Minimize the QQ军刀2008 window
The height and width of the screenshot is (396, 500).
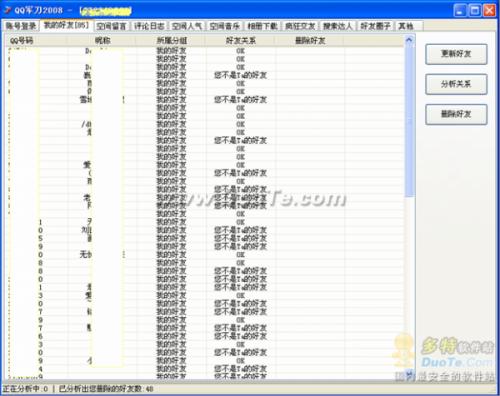point(460,11)
